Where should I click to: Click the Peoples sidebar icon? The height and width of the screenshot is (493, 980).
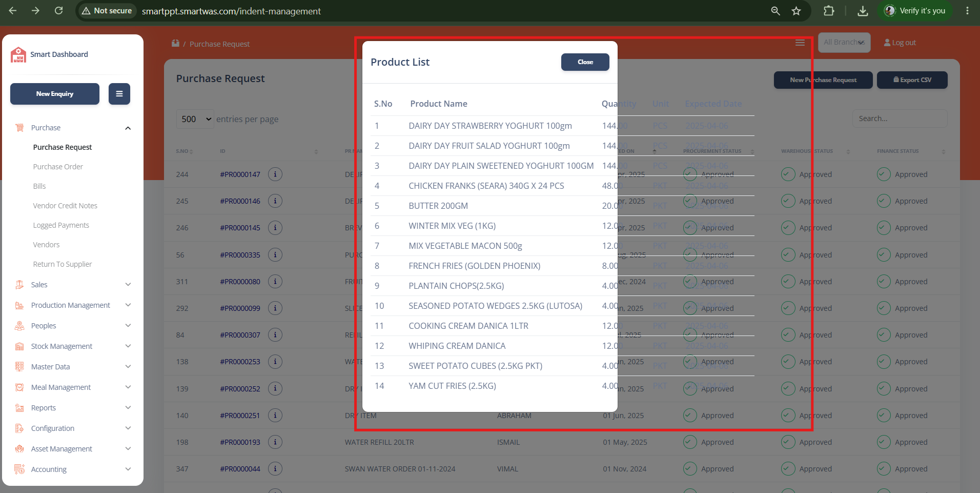pos(19,326)
